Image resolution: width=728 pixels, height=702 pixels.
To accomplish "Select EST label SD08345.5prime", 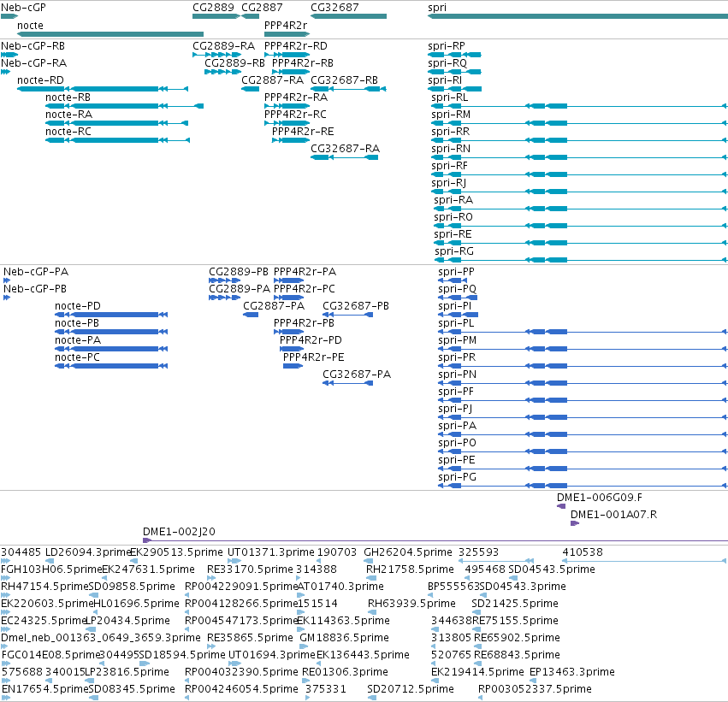I will click(x=132, y=689).
